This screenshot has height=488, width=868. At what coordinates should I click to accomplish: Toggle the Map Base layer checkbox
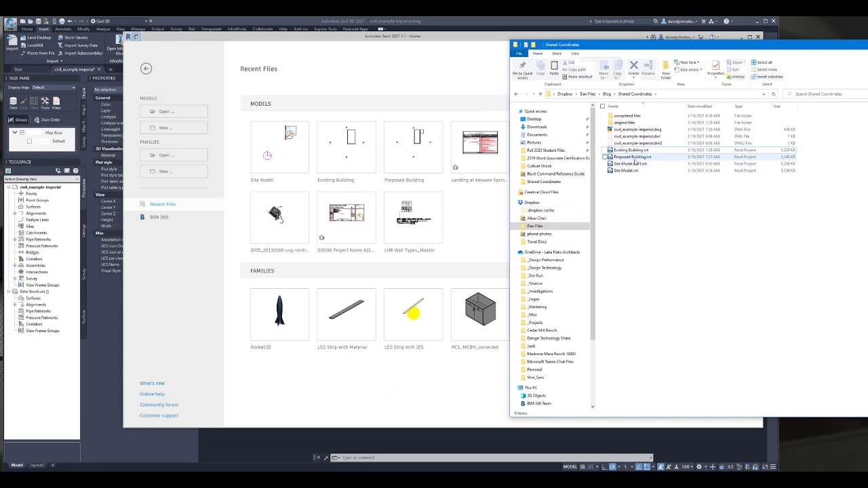point(22,133)
